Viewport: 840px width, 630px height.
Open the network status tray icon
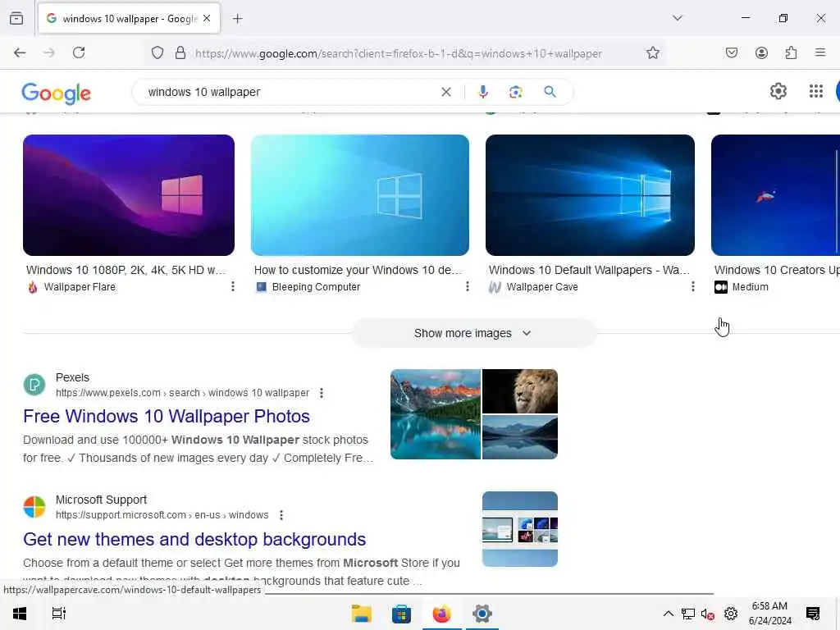(x=688, y=614)
